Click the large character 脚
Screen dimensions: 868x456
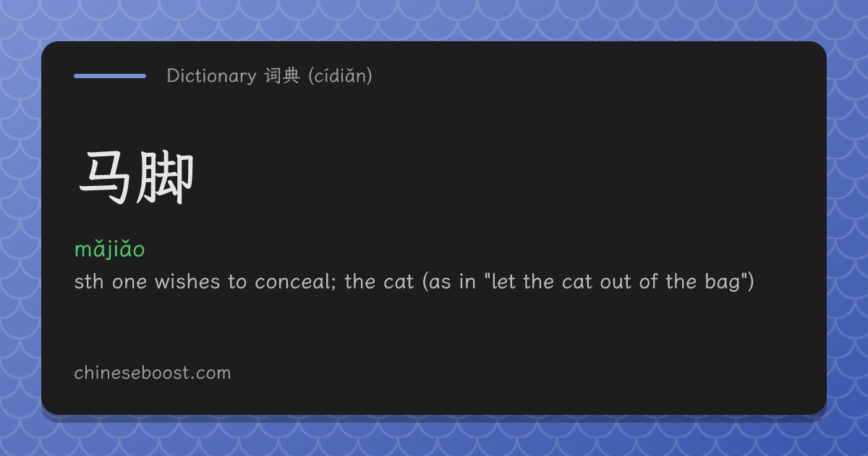pyautogui.click(x=166, y=179)
